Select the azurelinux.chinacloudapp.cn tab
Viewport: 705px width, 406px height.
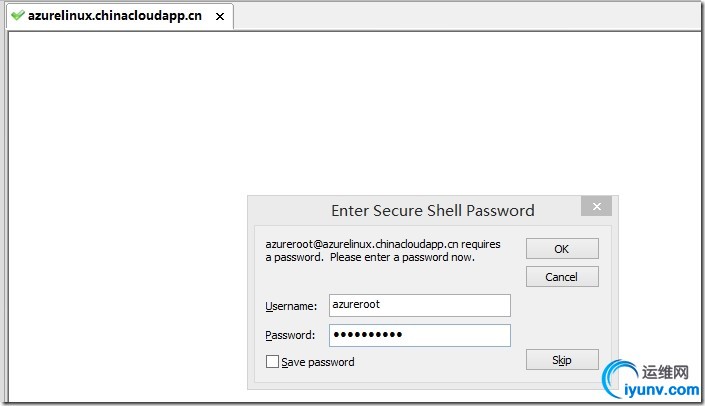pos(115,17)
